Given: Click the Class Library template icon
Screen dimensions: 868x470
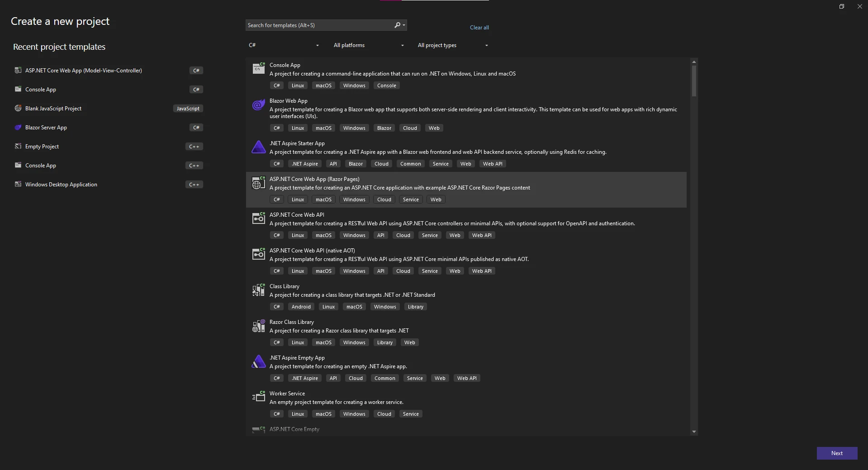Looking at the screenshot, I should tap(258, 290).
